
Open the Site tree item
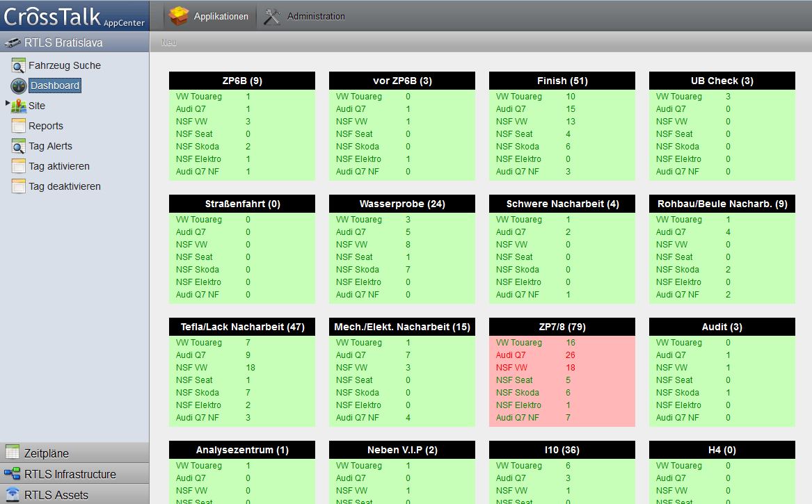click(x=37, y=106)
